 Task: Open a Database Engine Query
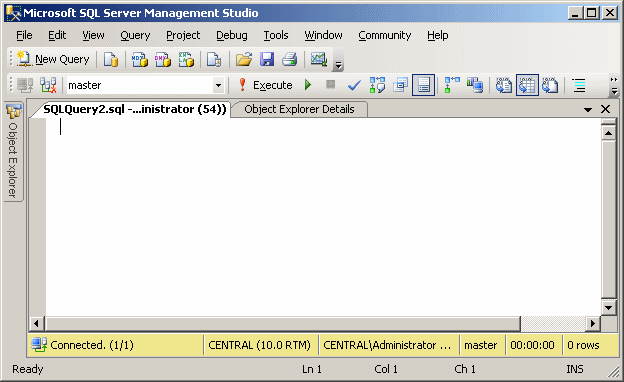(x=111, y=59)
